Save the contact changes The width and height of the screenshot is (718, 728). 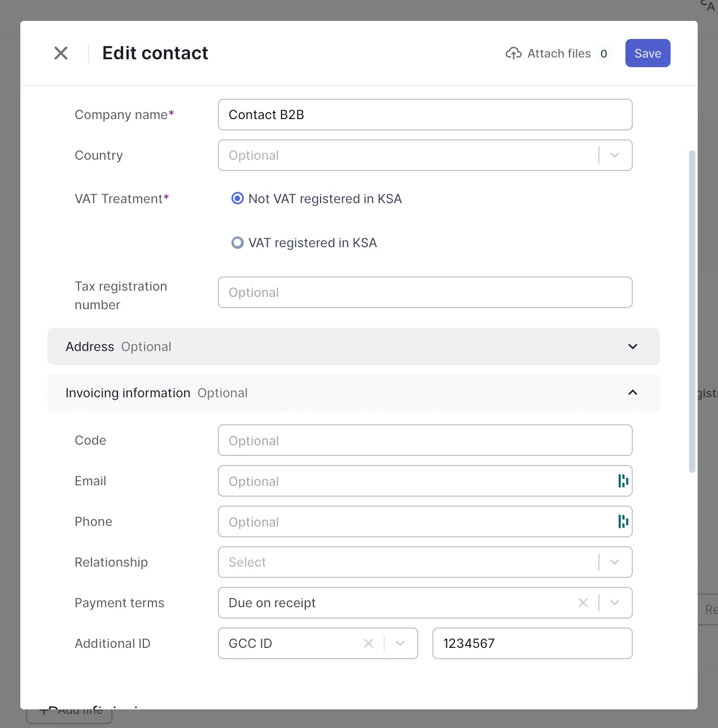[647, 53]
